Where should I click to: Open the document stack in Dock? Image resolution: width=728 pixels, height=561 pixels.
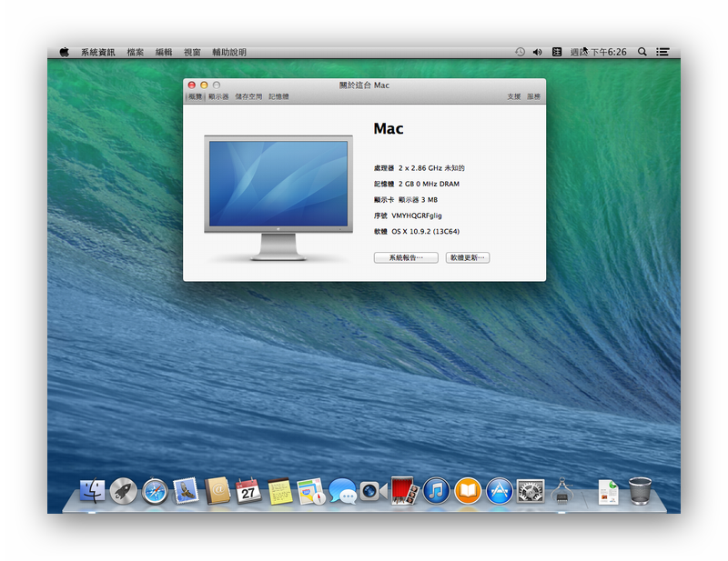click(608, 492)
